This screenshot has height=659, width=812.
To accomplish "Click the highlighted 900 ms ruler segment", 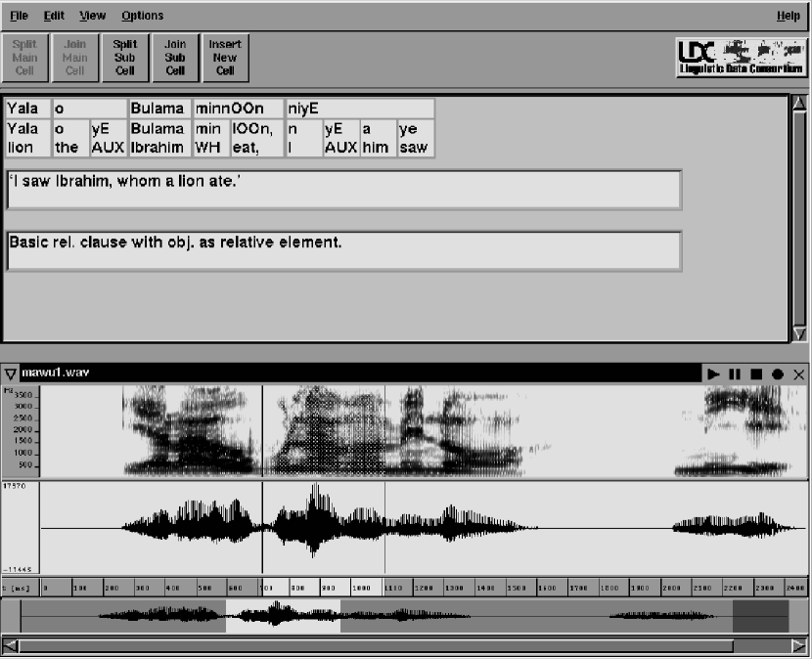I will [335, 588].
